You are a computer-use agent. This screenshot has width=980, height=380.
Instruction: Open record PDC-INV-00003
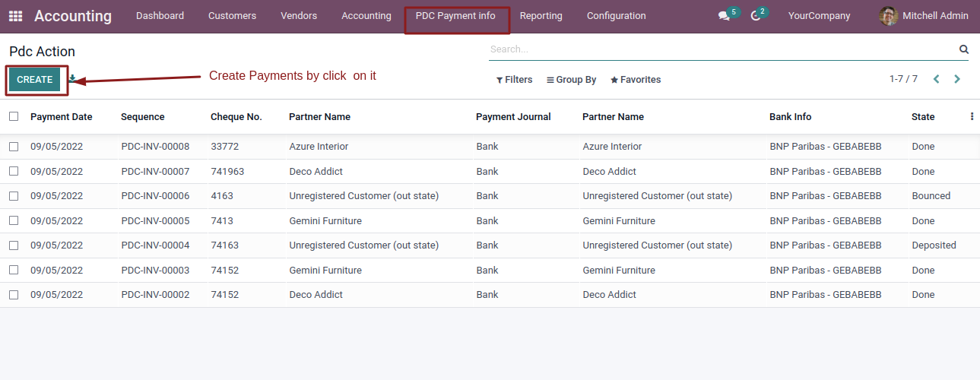click(155, 271)
